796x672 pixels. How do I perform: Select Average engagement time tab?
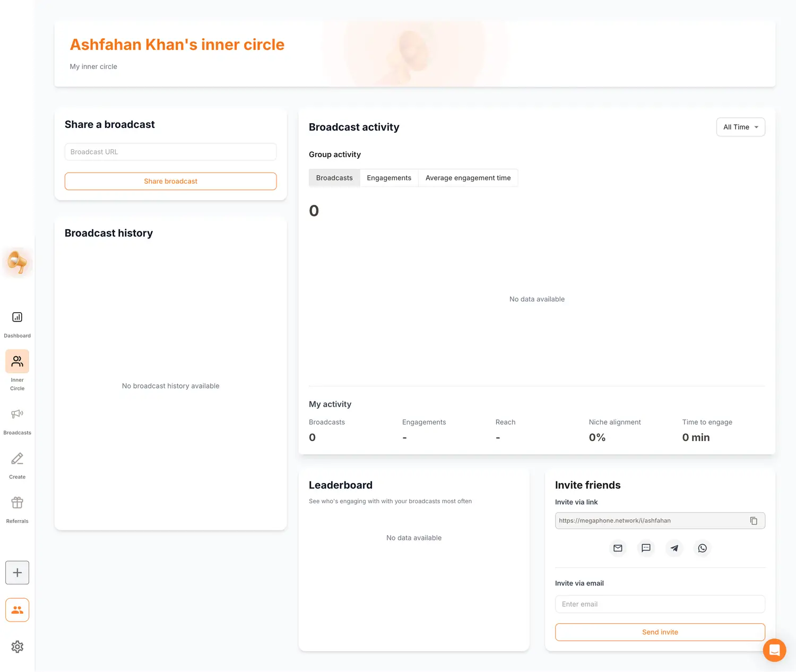pos(468,178)
